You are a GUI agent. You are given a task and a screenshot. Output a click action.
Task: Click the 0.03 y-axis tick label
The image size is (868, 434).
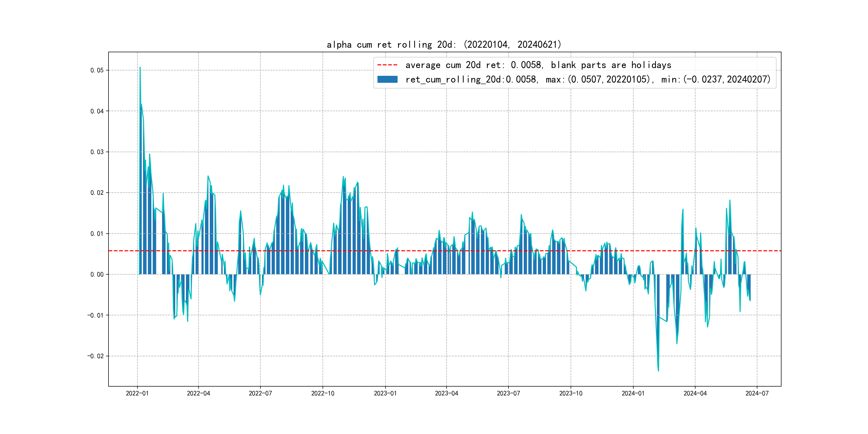coord(97,152)
